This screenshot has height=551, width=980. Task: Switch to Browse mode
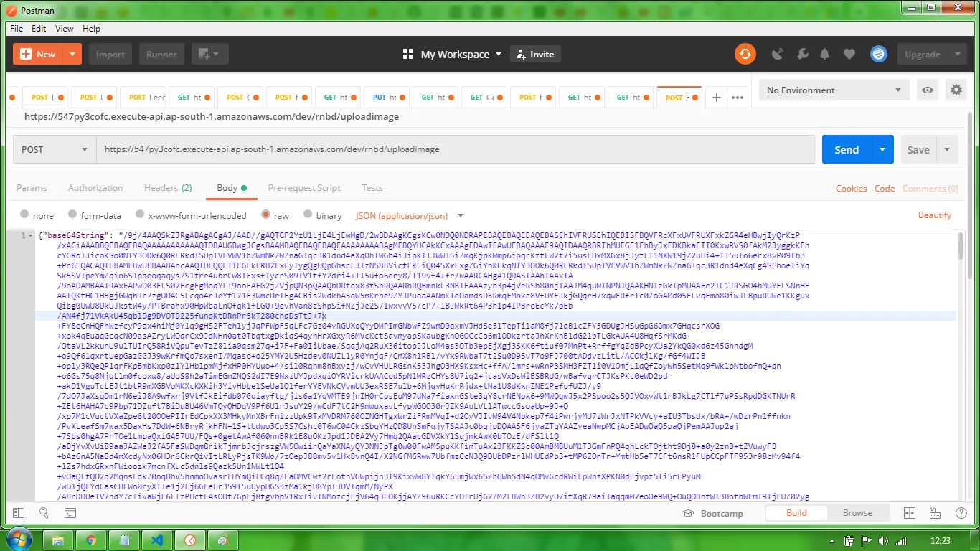[x=857, y=513]
